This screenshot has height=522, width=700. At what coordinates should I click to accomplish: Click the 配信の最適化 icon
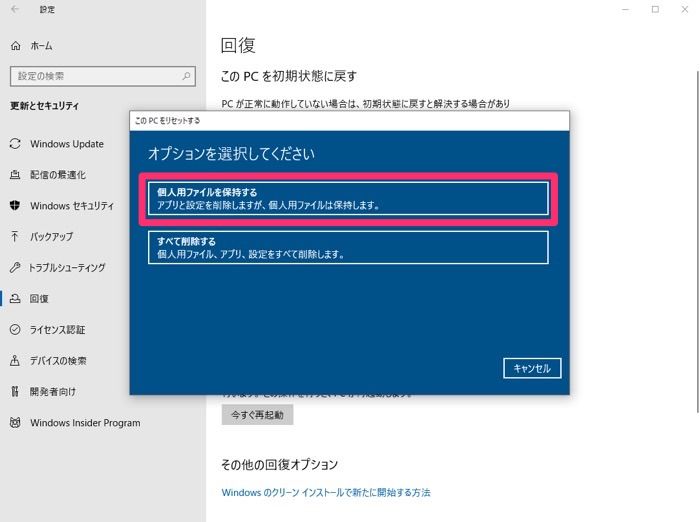15,175
